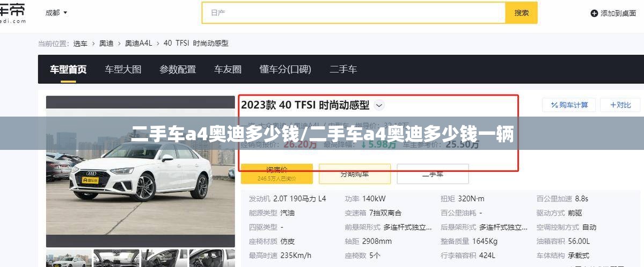Click the yellow 搜索 search button
This screenshot has width=644, height=267.
coord(521,13)
